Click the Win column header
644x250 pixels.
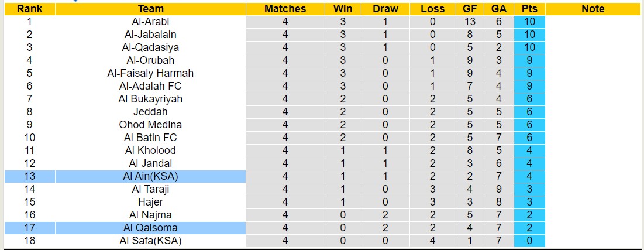343,9
